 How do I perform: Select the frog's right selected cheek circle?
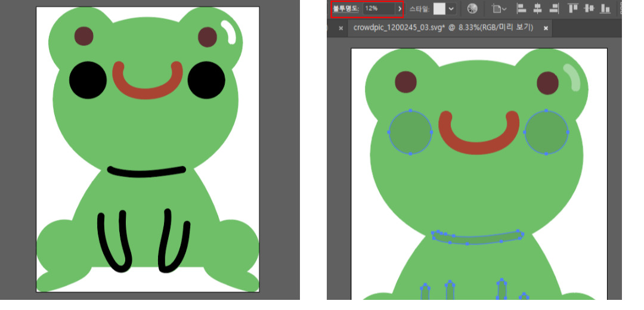pos(546,132)
